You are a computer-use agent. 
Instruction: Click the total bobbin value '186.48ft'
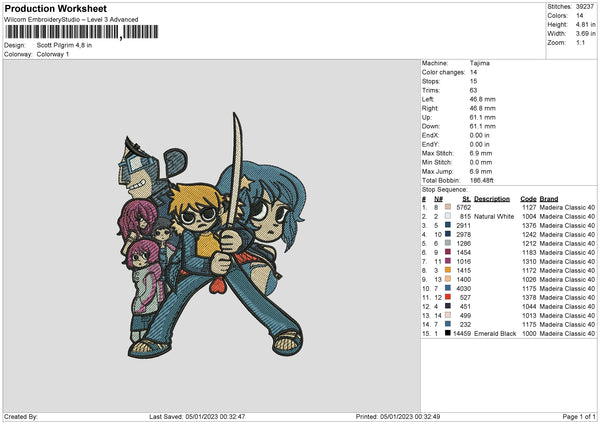click(481, 180)
